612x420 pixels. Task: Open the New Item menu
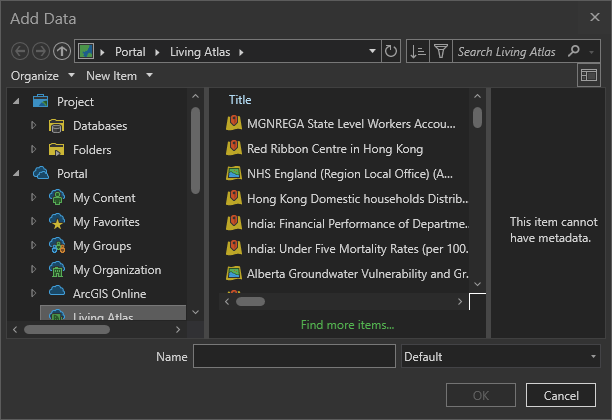pyautogui.click(x=119, y=76)
